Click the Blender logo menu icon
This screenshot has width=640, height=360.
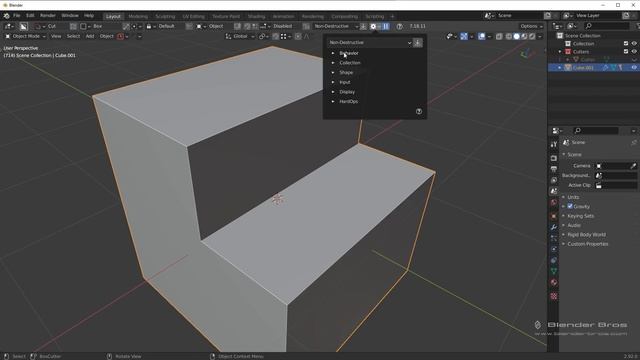7,16
